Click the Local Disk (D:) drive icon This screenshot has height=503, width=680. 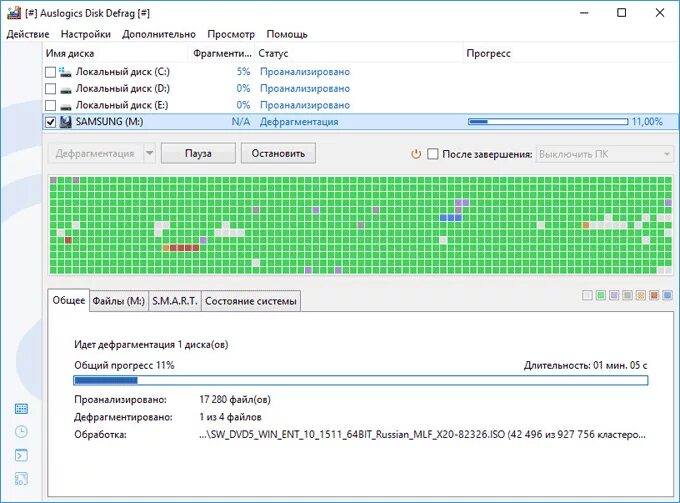coord(65,90)
